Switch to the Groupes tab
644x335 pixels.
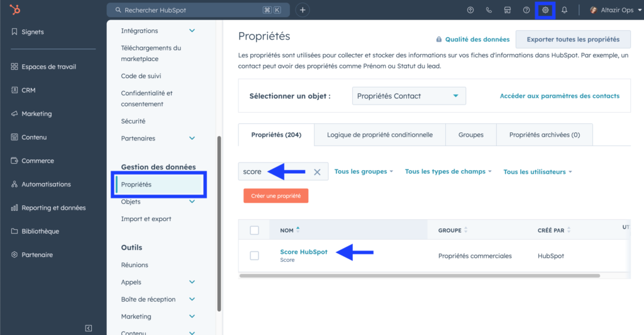point(470,135)
